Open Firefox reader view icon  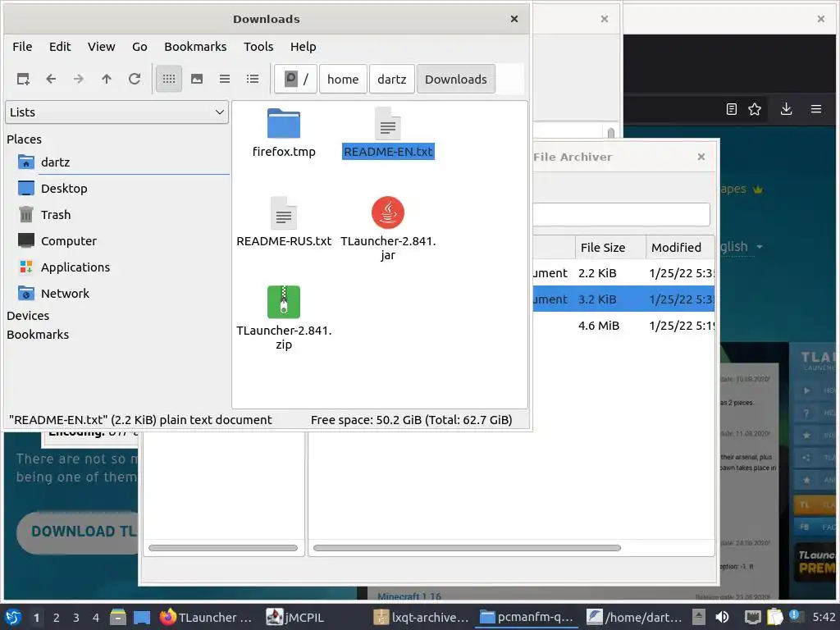pyautogui.click(x=731, y=109)
